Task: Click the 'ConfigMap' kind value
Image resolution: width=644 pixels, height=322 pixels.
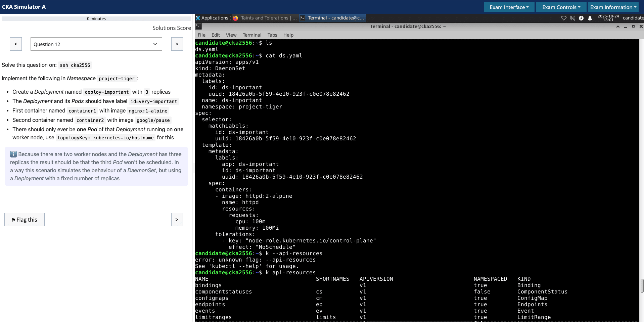Action: (532, 298)
